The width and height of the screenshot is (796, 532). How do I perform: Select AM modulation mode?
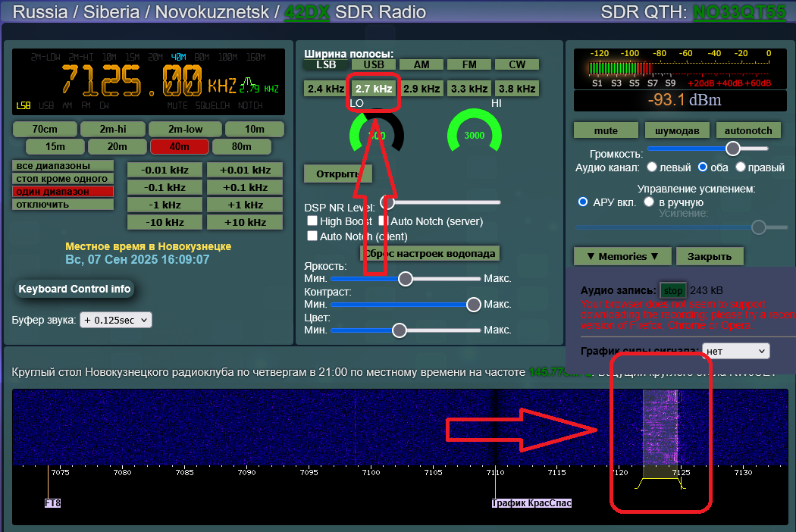422,65
